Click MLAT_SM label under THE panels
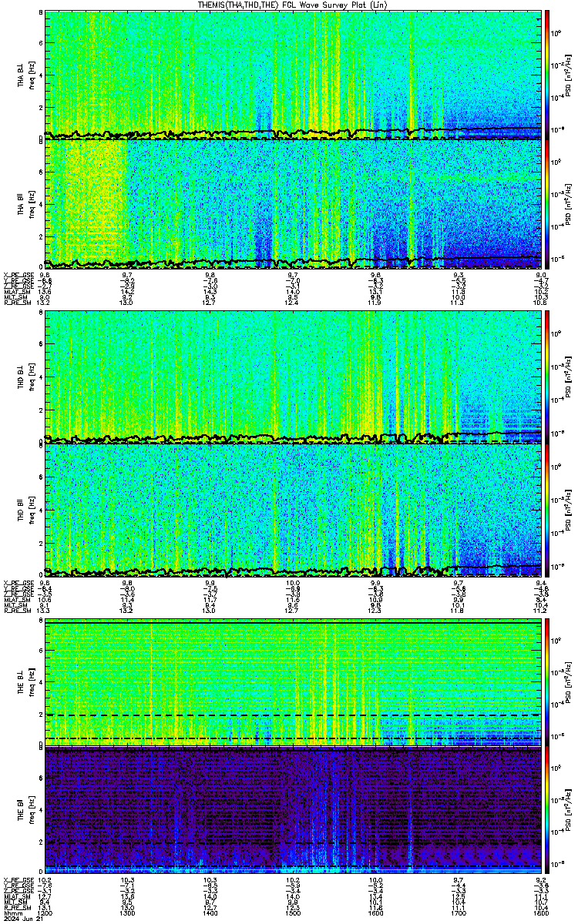Viewport: 578px width, 924px height. pyautogui.click(x=16, y=896)
